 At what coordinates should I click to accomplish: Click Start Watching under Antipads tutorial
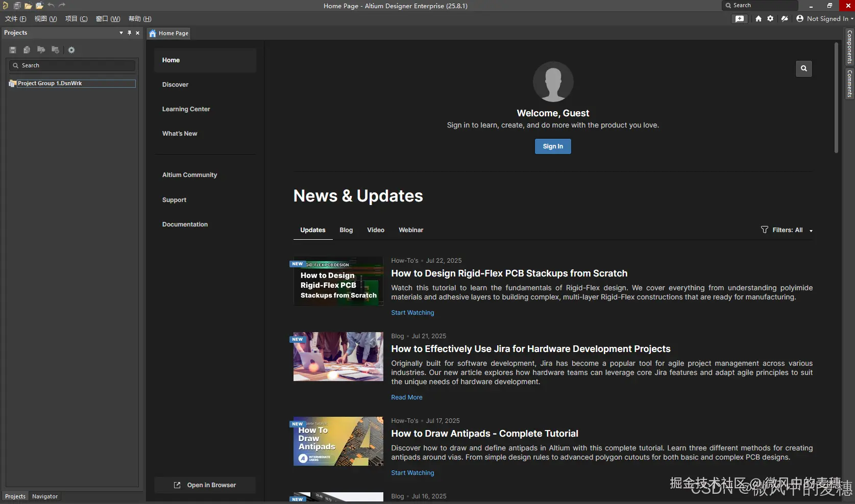[x=412, y=473]
